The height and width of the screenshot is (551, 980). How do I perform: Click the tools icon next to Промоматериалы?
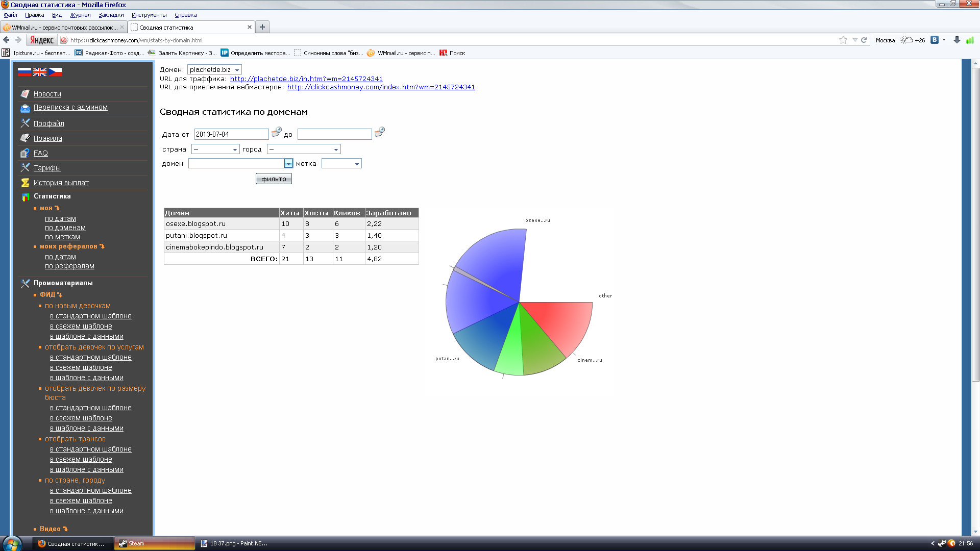[x=25, y=283]
